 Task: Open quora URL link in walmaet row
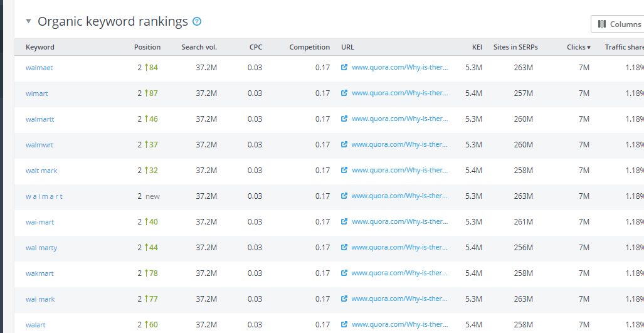click(399, 67)
